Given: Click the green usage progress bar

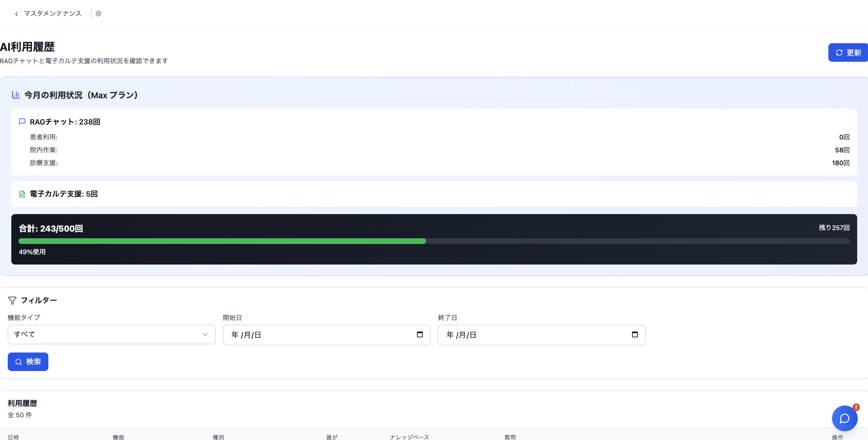Looking at the screenshot, I should tap(222, 241).
